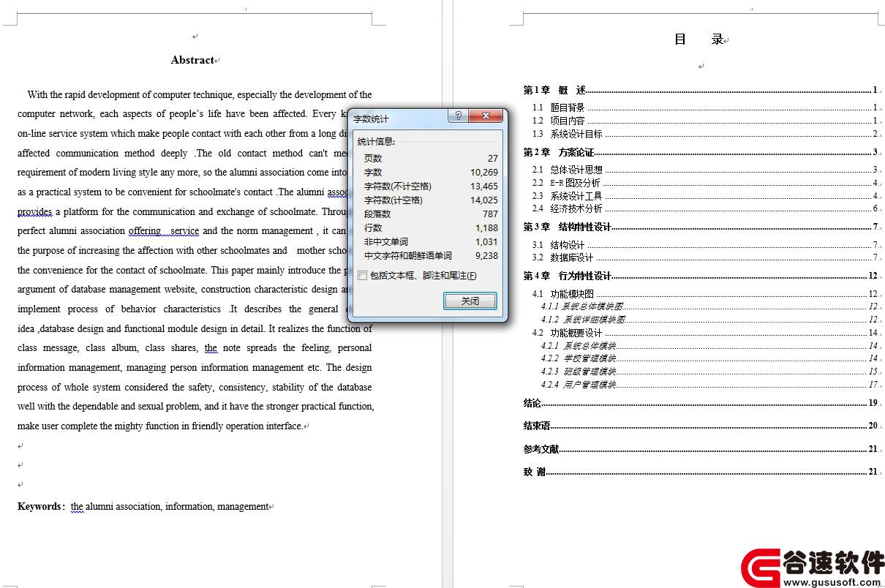Click the help question mark in 字数统计 dialog
This screenshot has width=885, height=588.
(x=458, y=116)
